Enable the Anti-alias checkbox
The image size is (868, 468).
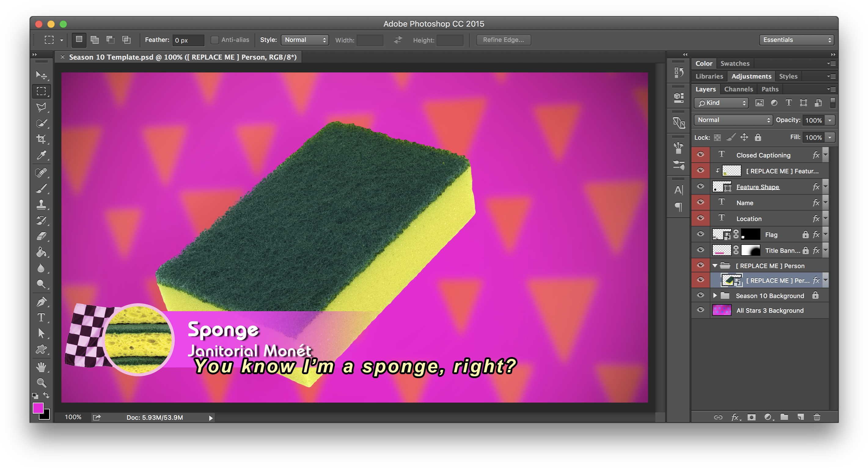click(x=214, y=40)
